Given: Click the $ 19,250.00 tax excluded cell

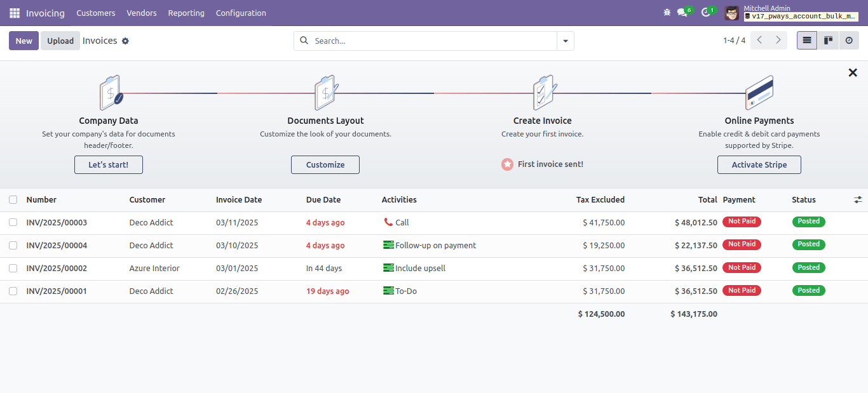Looking at the screenshot, I should [x=604, y=245].
